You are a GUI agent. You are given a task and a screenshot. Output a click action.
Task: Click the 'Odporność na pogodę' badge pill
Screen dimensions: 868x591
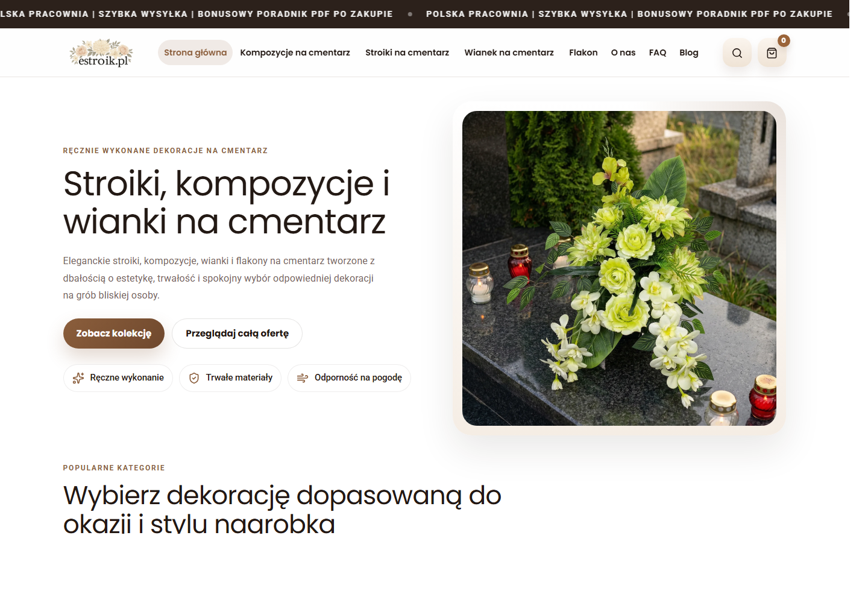349,378
